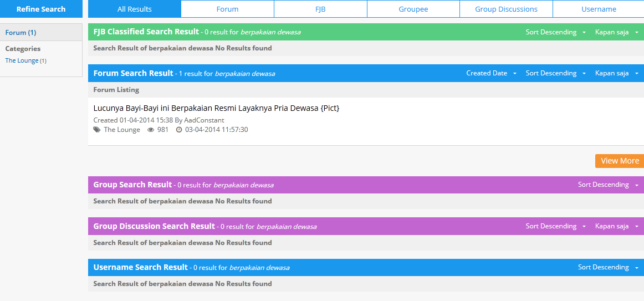Open Sort Descending dropdown in Group Search header
644x301 pixels.
click(609, 185)
